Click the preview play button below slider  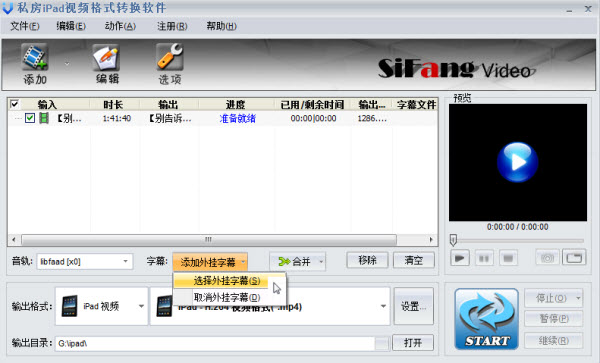click(460, 258)
